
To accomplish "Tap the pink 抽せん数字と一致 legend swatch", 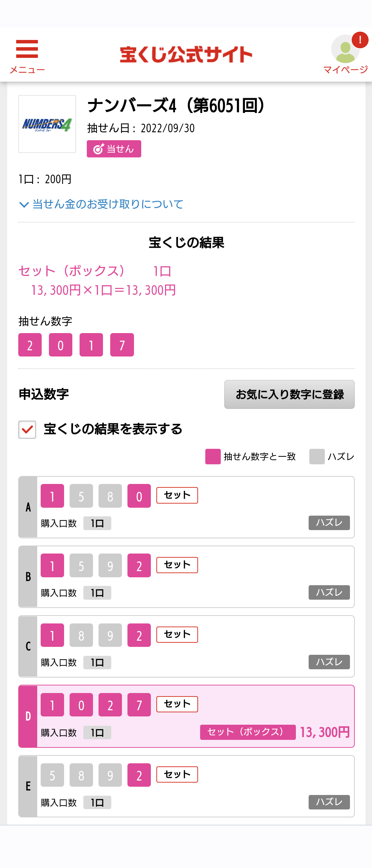I will click(x=213, y=457).
